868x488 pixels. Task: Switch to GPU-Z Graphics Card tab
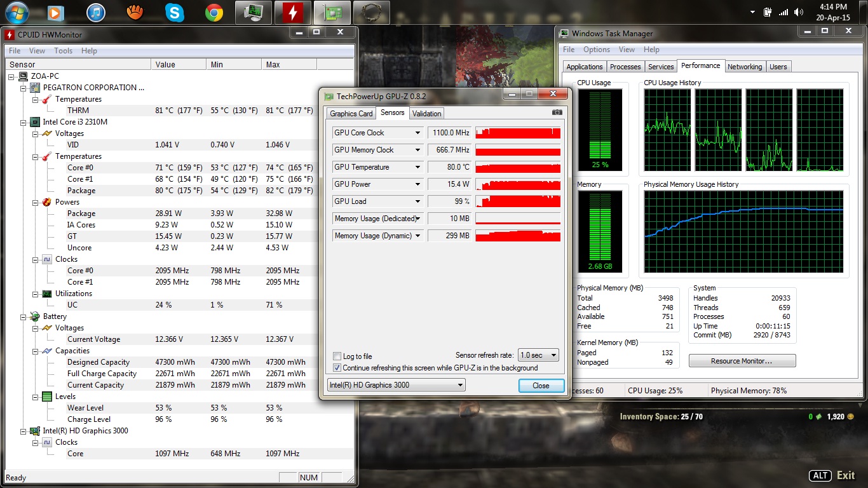click(x=351, y=114)
